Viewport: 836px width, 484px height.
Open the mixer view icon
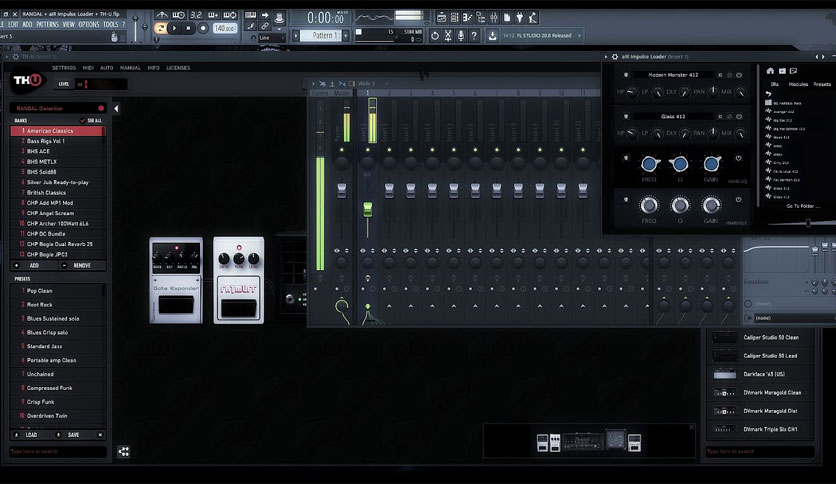pos(494,18)
